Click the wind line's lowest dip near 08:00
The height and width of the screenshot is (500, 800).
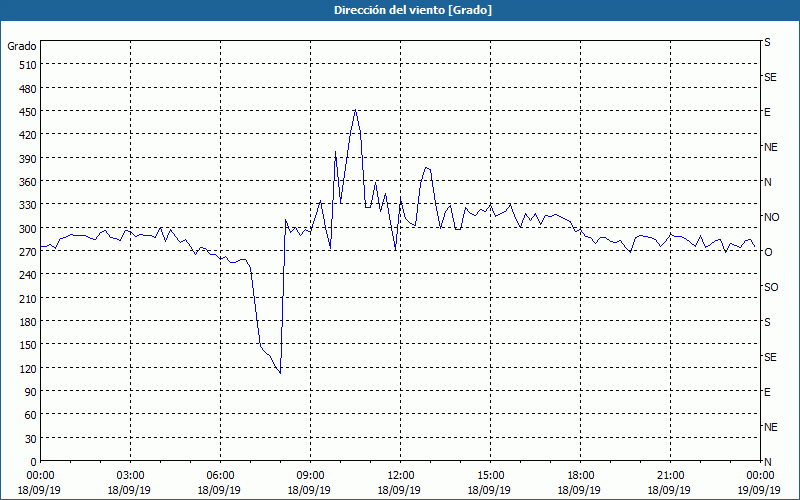(x=280, y=373)
